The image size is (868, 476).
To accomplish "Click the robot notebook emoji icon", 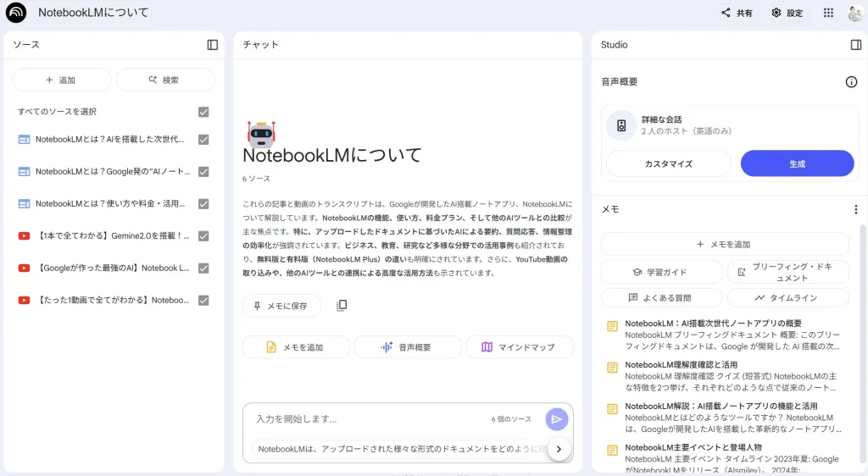I will [261, 134].
